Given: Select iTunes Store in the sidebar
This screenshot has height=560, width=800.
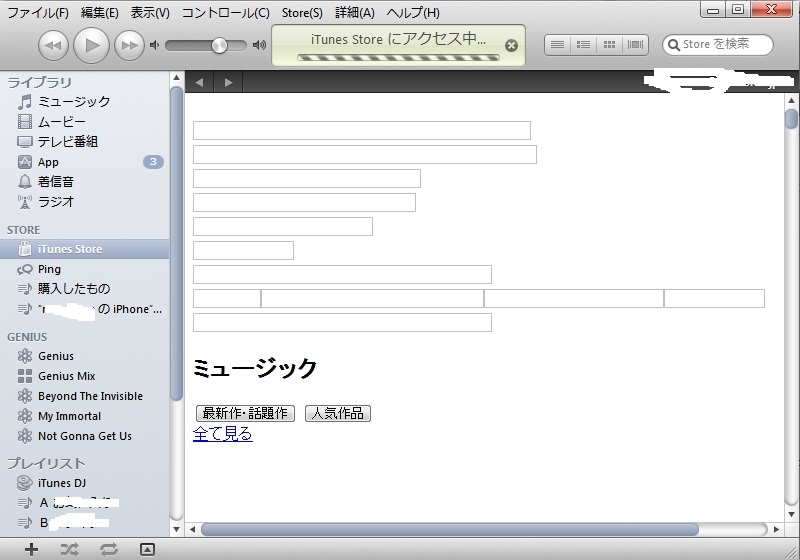Looking at the screenshot, I should click(84, 249).
